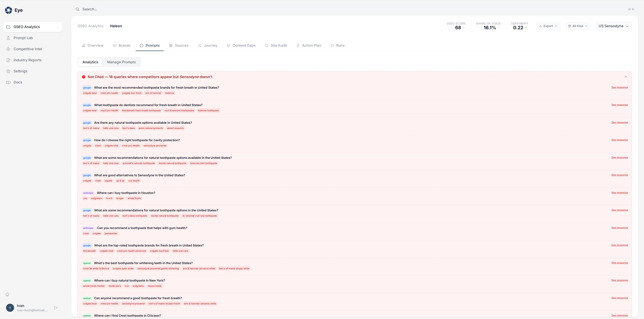This screenshot has height=319, width=644.
Task: Open the All time range dropdown
Action: coord(578,26)
